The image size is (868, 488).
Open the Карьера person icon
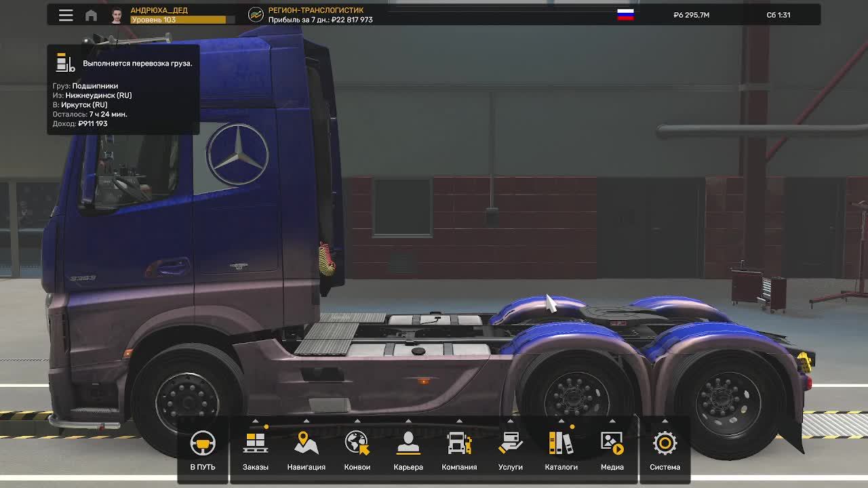[x=408, y=443]
